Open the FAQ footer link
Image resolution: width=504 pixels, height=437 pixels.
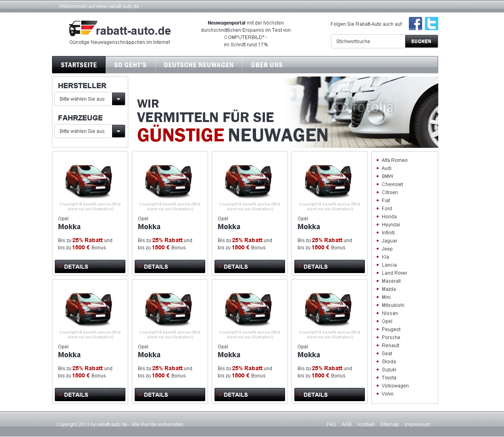pyautogui.click(x=331, y=425)
